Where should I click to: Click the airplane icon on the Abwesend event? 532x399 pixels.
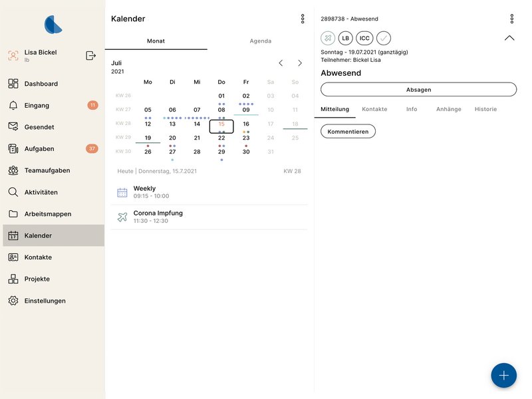tap(327, 38)
